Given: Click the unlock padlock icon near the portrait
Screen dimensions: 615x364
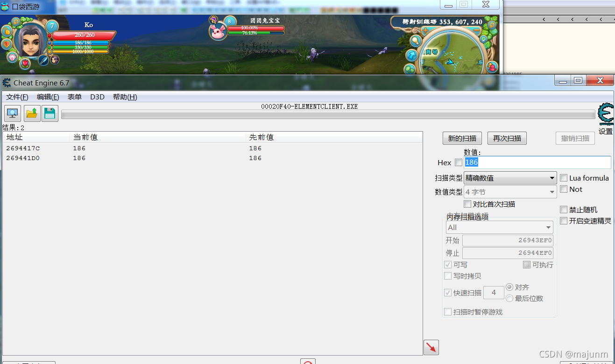Looking at the screenshot, I should point(6,31).
